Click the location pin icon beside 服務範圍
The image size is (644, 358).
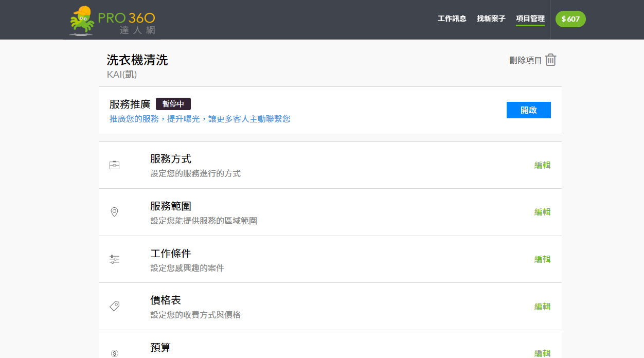pyautogui.click(x=114, y=212)
